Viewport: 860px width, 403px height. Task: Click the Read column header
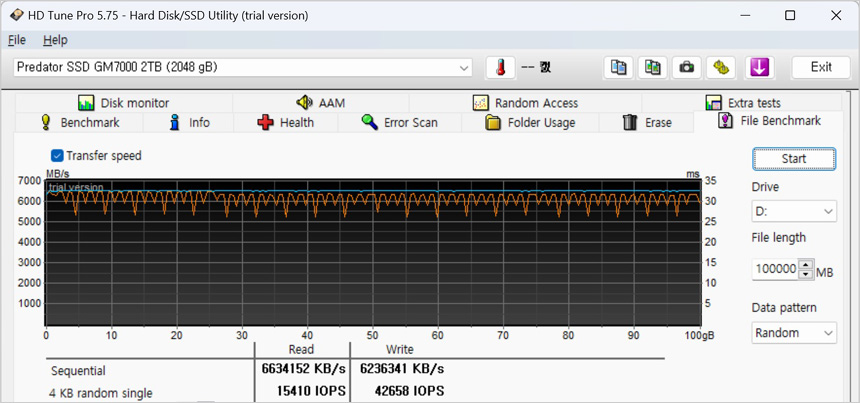pyautogui.click(x=301, y=349)
